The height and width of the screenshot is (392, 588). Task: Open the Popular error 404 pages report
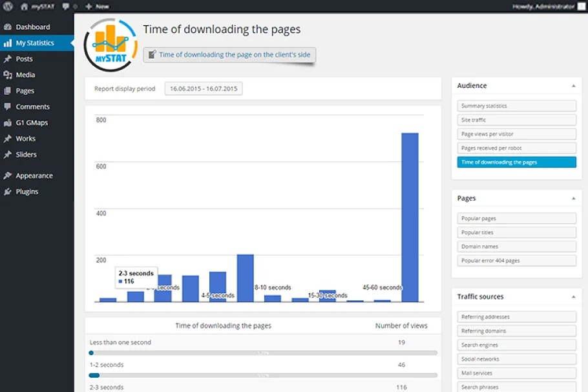coord(516,261)
